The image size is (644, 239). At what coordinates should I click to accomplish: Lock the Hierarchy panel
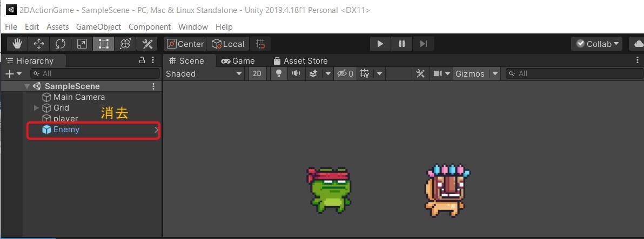click(x=142, y=60)
